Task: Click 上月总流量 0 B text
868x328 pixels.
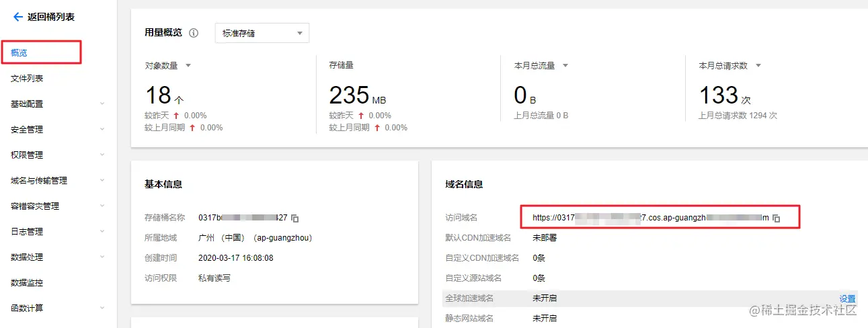Action: click(541, 116)
